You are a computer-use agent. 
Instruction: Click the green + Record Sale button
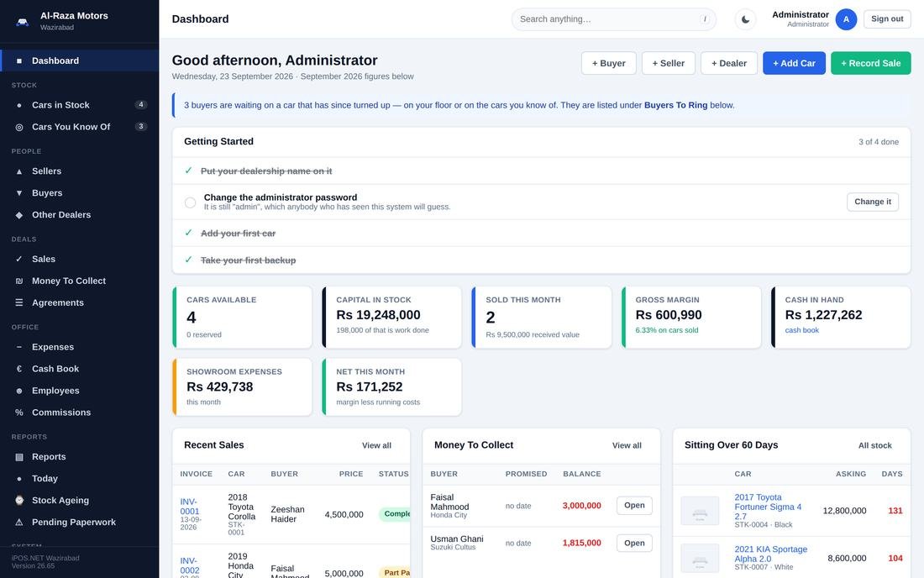point(870,63)
